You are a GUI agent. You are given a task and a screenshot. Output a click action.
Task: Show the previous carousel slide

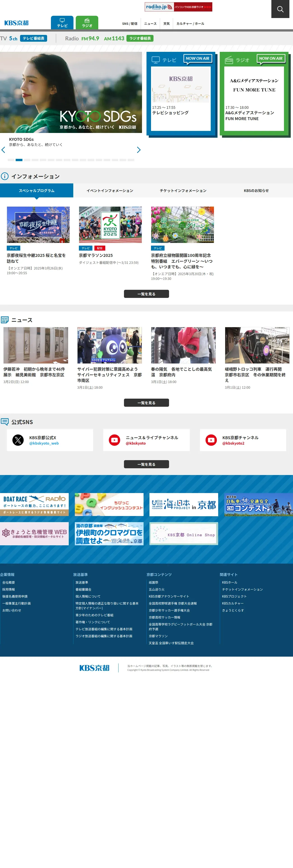click(x=3, y=150)
